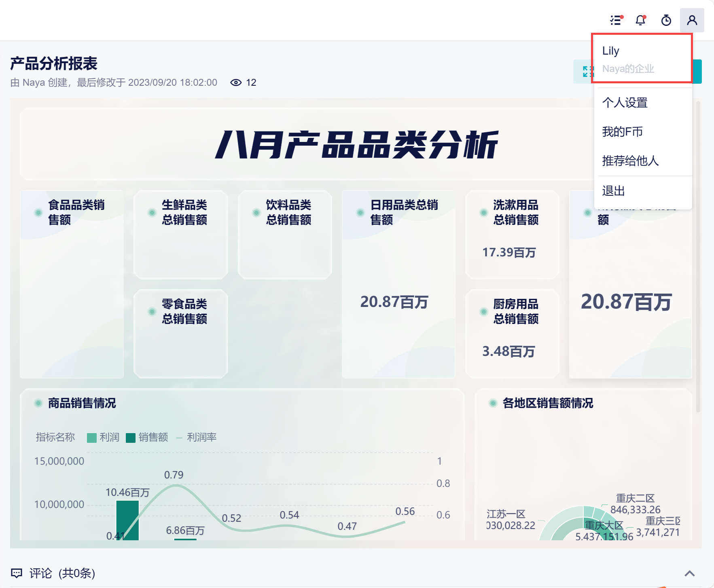Image resolution: width=714 pixels, height=588 pixels.
Task: Select Lily account entry in menu
Action: click(x=642, y=59)
